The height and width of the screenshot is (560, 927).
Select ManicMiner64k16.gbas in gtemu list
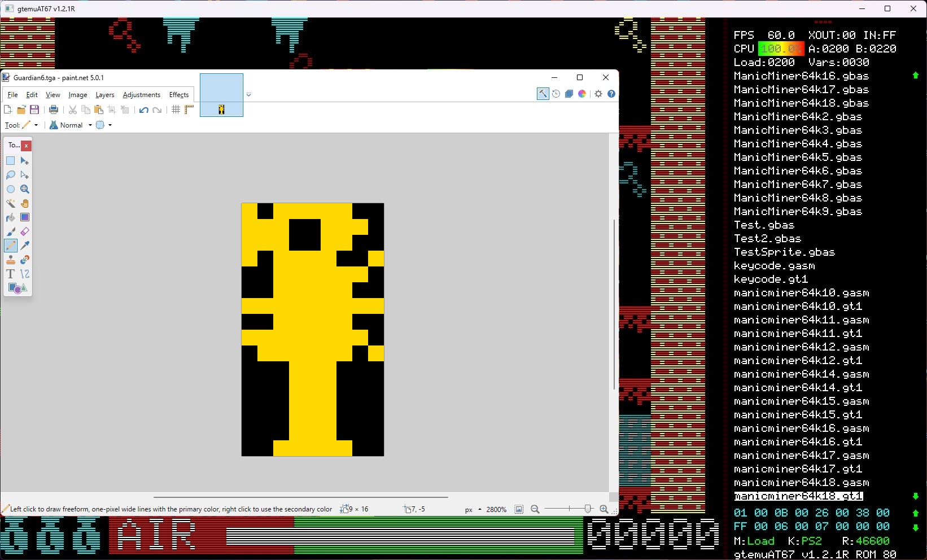(x=801, y=76)
